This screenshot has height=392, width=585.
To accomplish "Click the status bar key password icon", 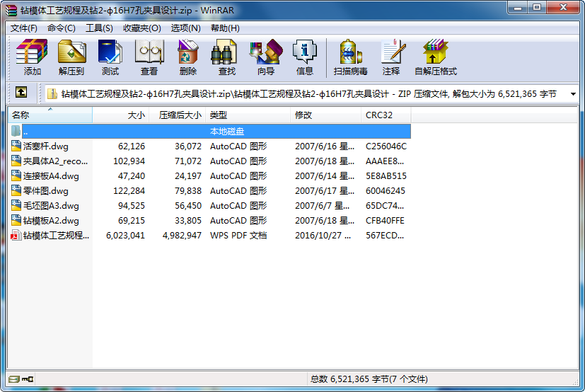I will point(28,379).
